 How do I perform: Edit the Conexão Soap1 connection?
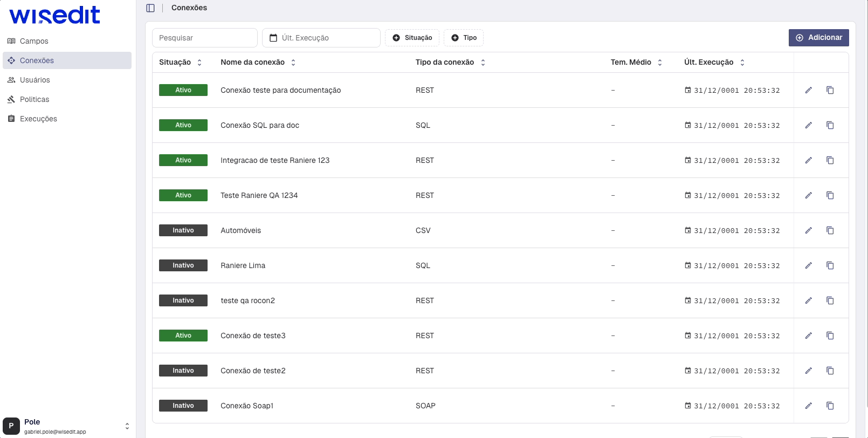pos(808,406)
